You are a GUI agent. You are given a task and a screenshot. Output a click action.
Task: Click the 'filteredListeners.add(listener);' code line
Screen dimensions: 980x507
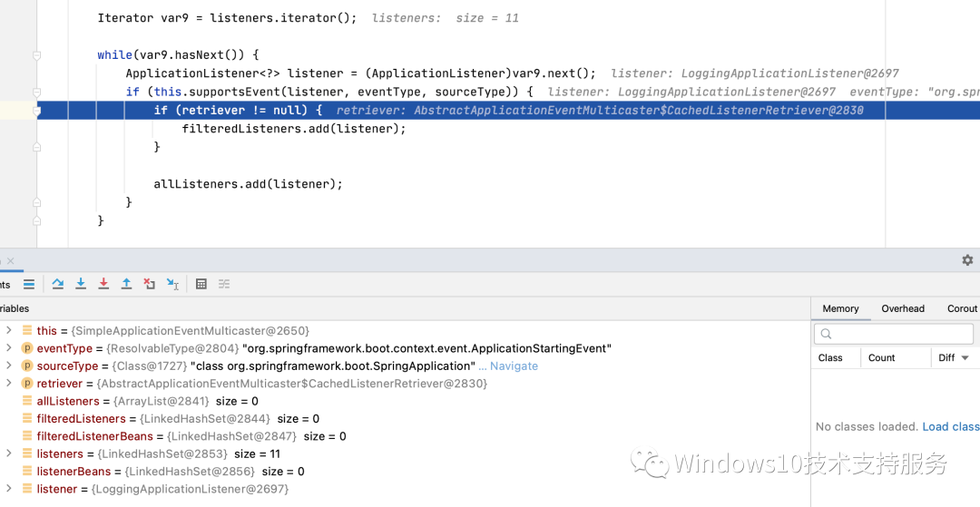tap(294, 129)
